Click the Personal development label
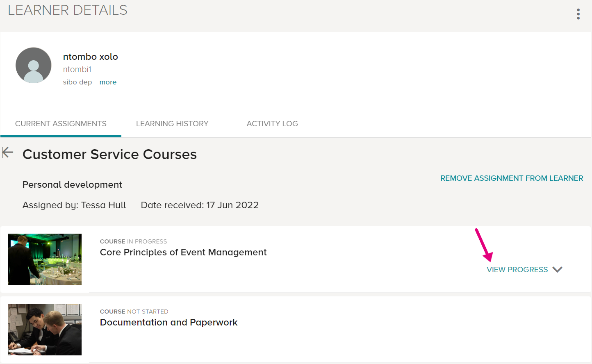Viewport: 592px width, 364px height. coord(72,184)
